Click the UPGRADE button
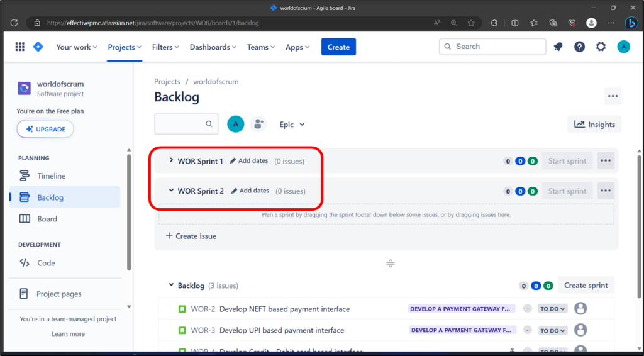The image size is (644, 356). click(45, 129)
